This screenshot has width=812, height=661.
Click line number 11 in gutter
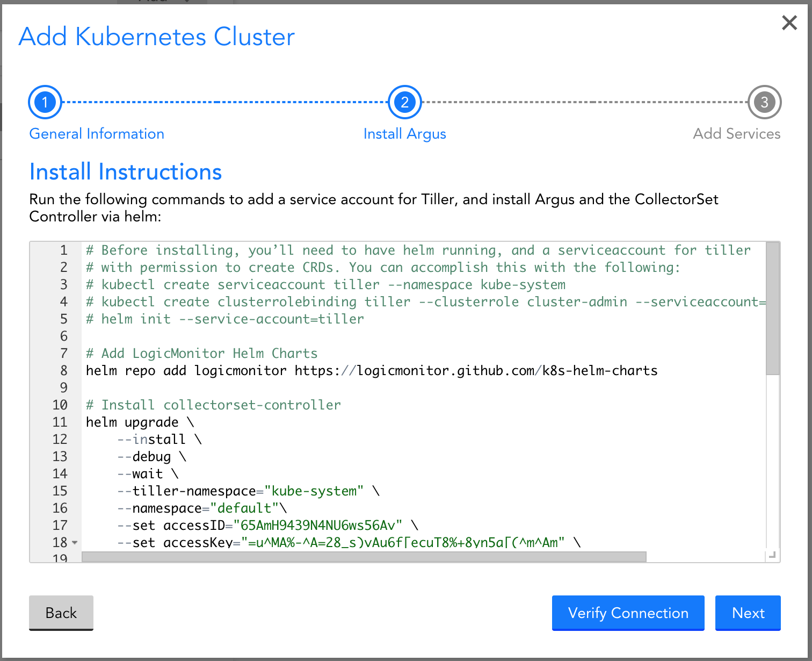point(60,422)
